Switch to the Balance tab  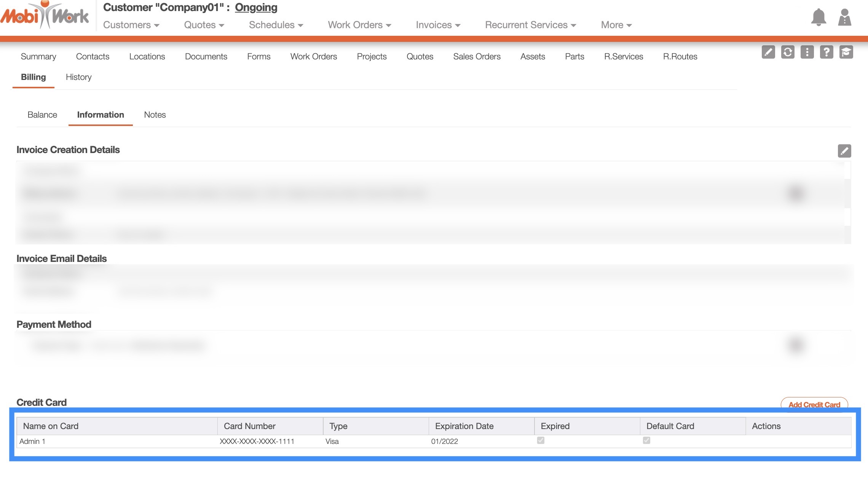[42, 115]
